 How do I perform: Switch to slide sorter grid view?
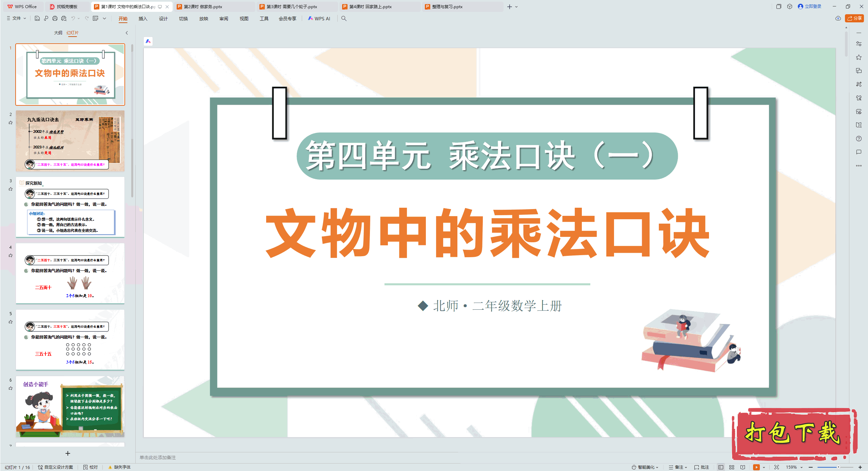(x=732, y=467)
